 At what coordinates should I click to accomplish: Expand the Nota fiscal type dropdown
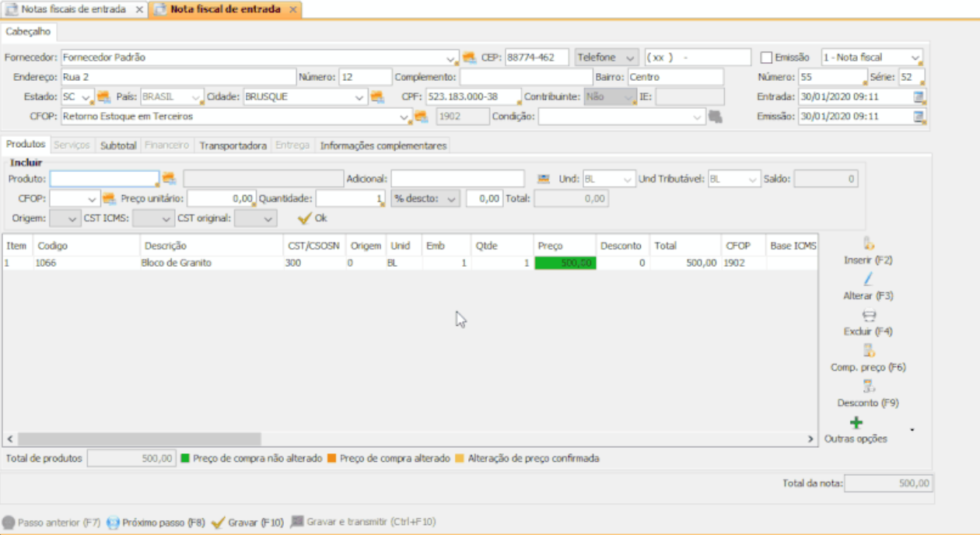pyautogui.click(x=915, y=58)
